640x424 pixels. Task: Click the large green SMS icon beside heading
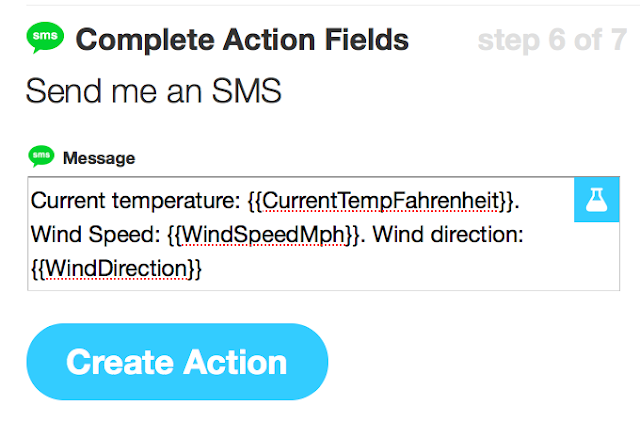[x=44, y=39]
